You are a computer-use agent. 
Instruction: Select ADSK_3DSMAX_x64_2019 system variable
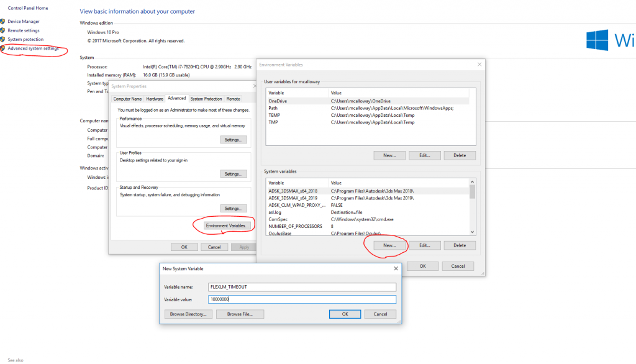[368, 198]
